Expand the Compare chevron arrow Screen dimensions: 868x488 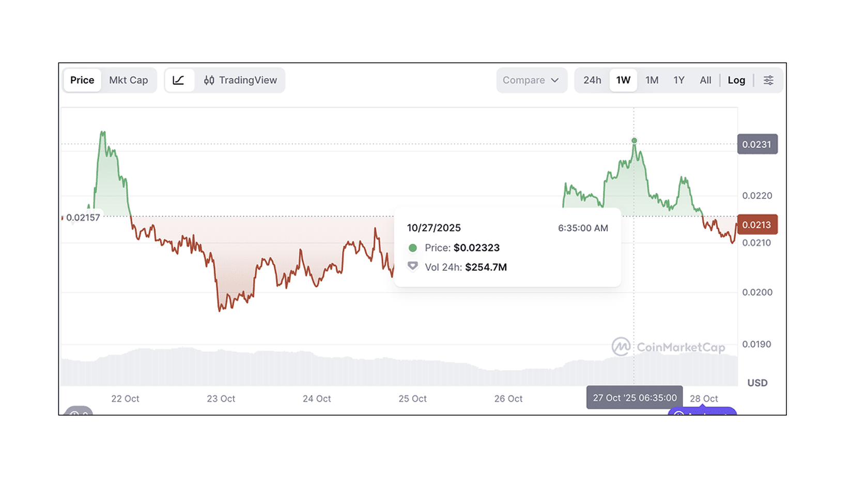click(556, 81)
